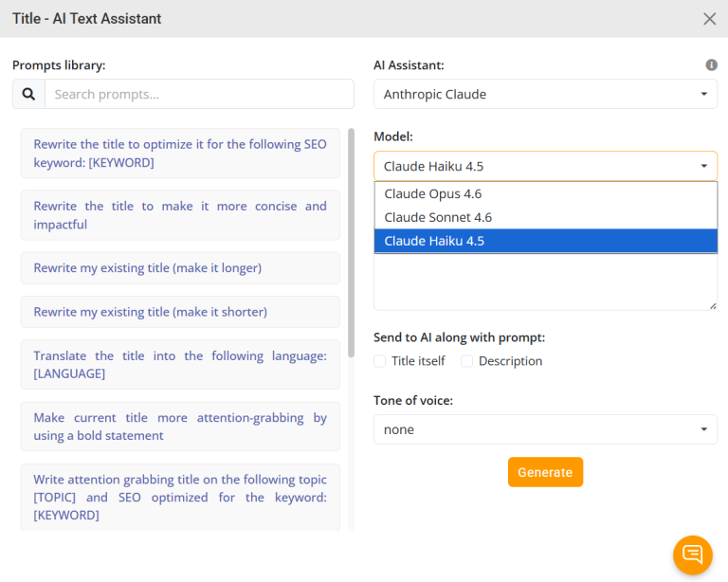728x582 pixels.
Task: Click the info icon beside AI Assistant
Action: (x=711, y=65)
